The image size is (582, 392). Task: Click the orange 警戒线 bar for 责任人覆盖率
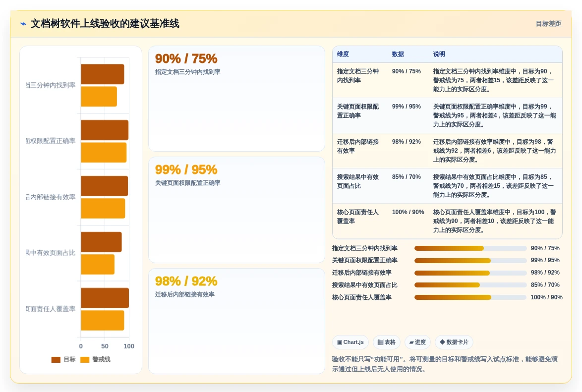coord(103,320)
